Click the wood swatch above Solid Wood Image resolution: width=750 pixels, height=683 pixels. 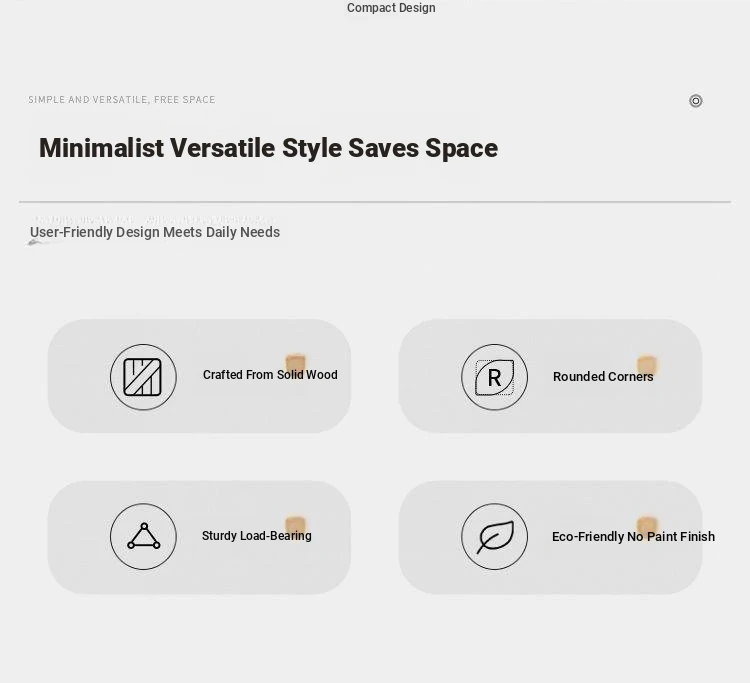pos(296,362)
